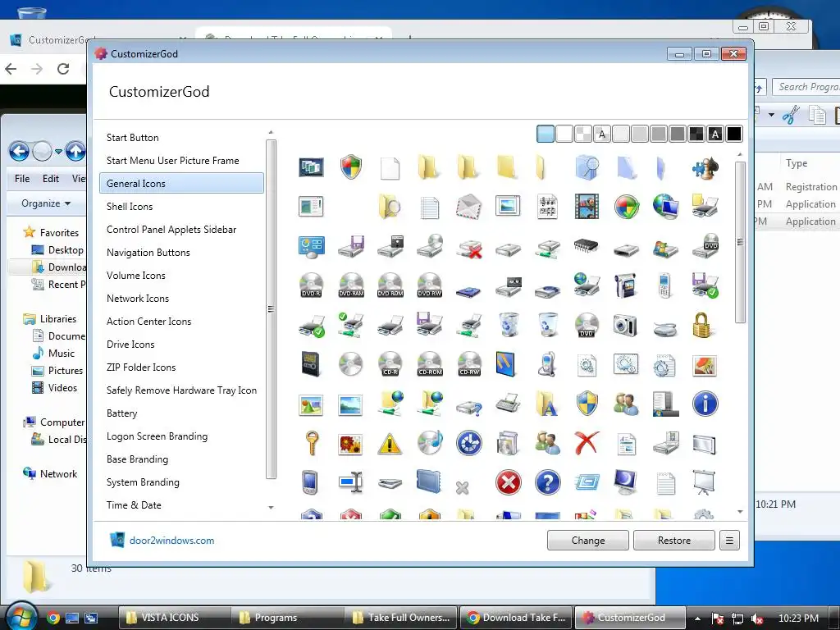
Task: Choose the CD-ROM disc icon
Action: pos(430,363)
